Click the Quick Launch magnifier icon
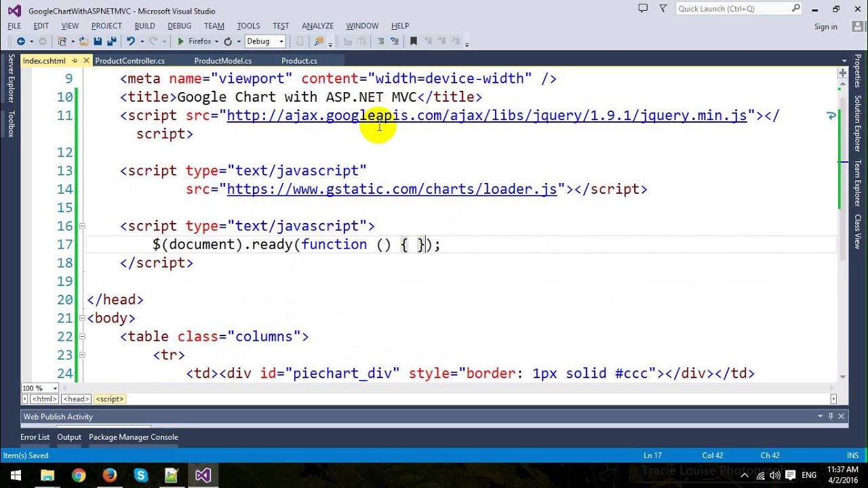 (x=796, y=8)
